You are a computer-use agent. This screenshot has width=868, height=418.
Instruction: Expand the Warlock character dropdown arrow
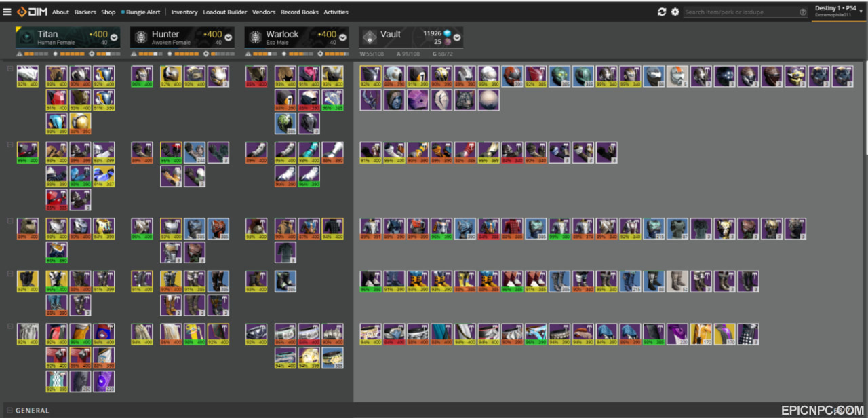pyautogui.click(x=343, y=37)
